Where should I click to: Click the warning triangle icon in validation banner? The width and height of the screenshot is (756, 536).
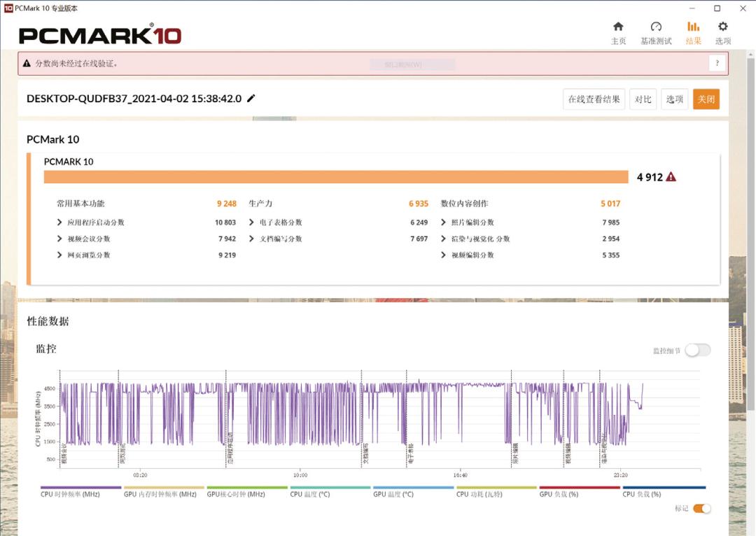(27, 64)
